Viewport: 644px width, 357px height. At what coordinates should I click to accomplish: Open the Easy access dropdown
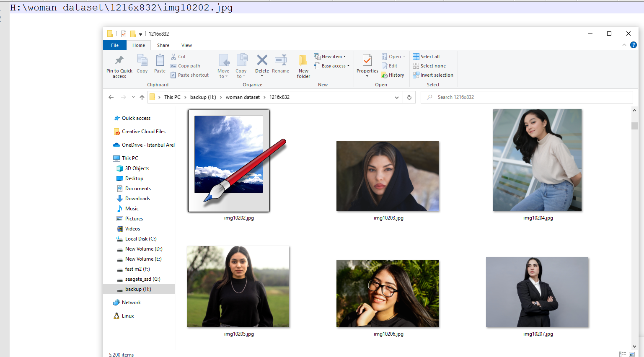[x=335, y=66]
